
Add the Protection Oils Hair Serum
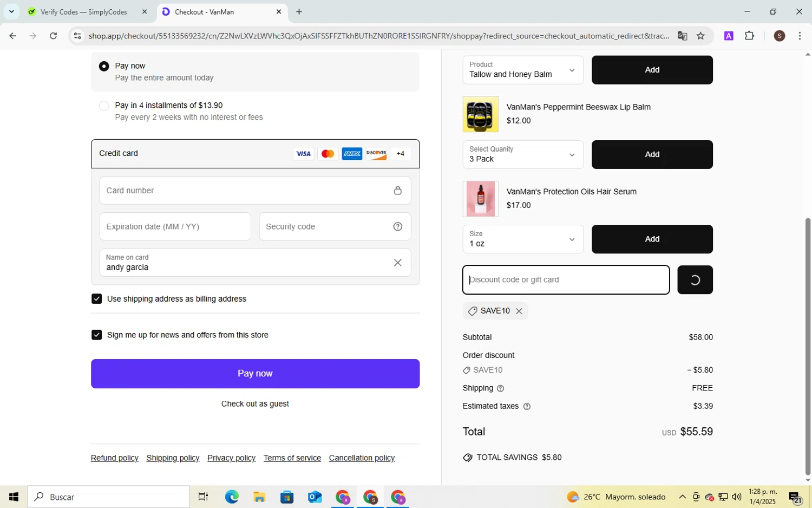652,239
